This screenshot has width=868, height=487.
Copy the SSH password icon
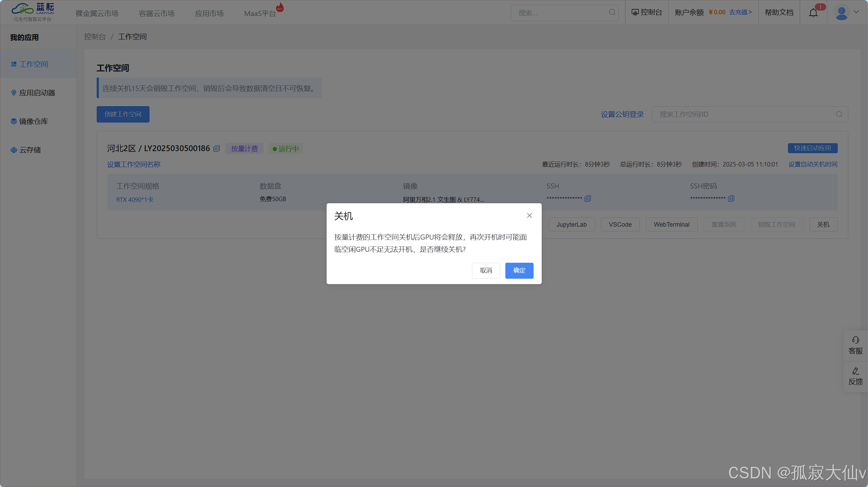point(731,198)
